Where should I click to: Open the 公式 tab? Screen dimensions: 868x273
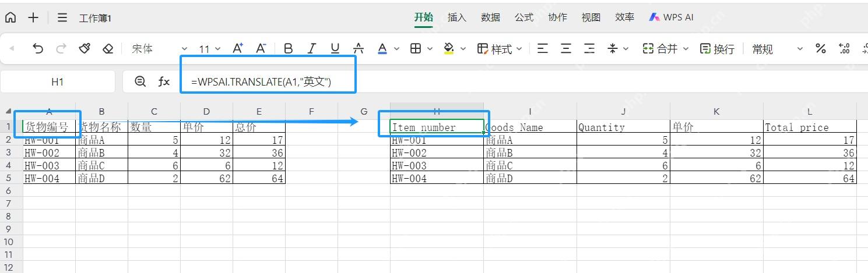pos(524,17)
